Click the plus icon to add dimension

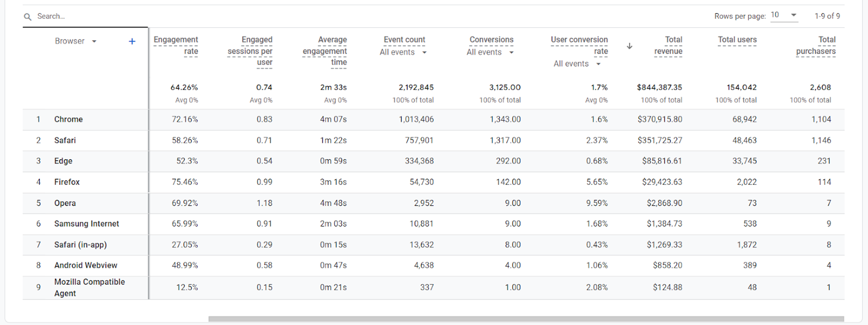[132, 41]
